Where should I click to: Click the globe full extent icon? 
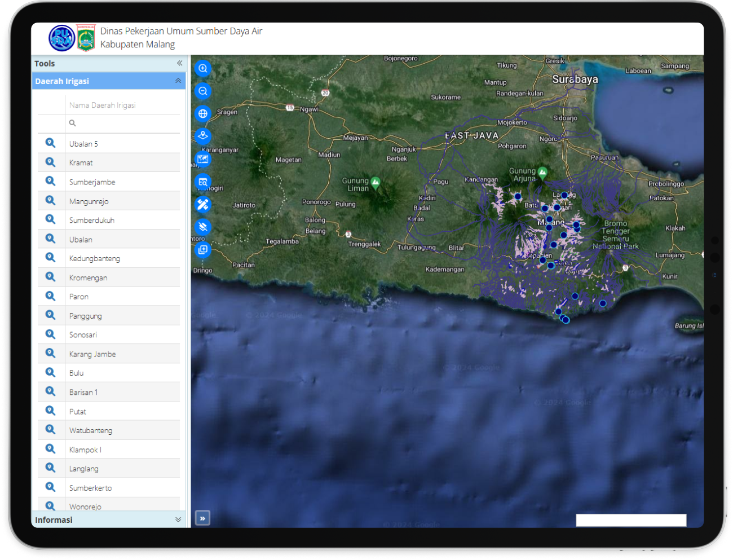(x=203, y=113)
